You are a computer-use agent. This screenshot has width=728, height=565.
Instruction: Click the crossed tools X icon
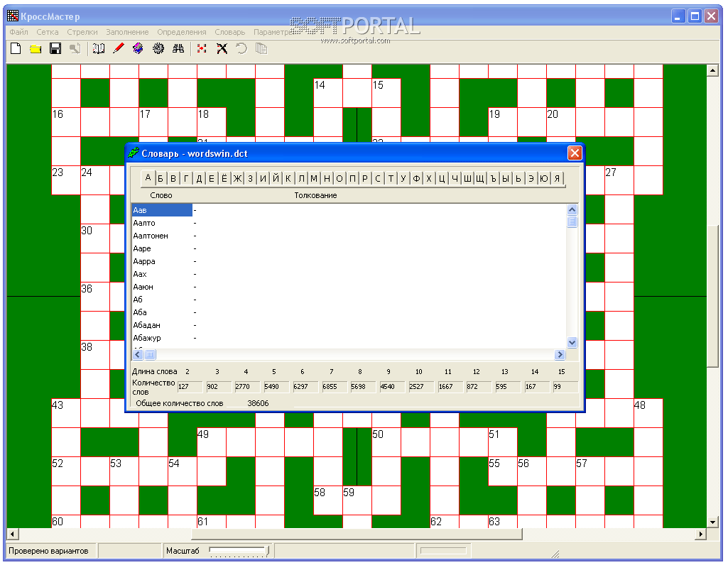click(222, 49)
